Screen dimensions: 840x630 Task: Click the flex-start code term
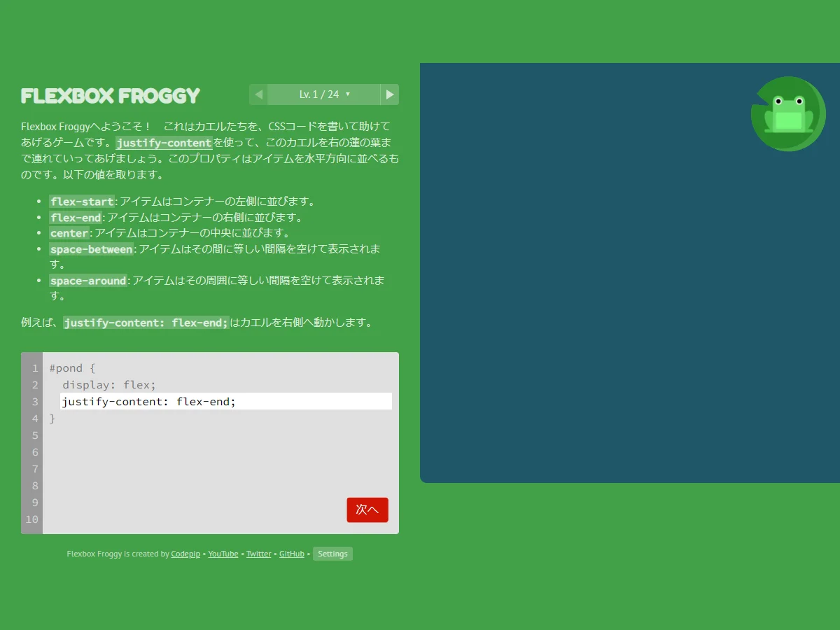point(82,202)
